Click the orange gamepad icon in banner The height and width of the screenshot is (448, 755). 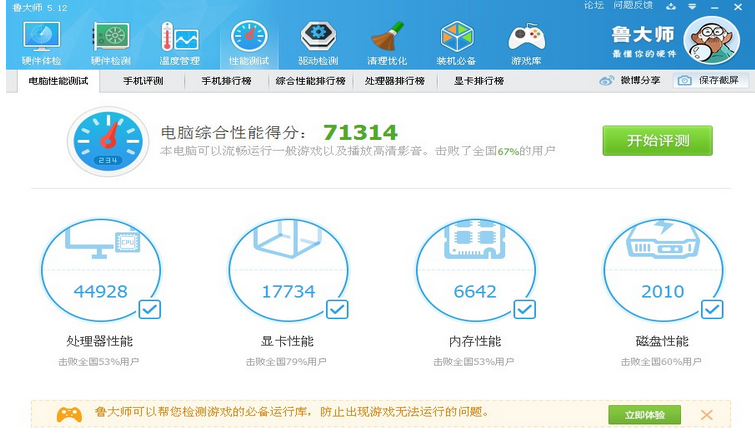(69, 414)
